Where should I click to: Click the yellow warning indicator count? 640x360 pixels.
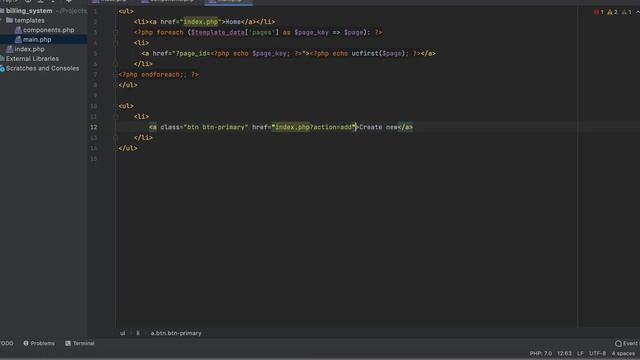point(612,12)
